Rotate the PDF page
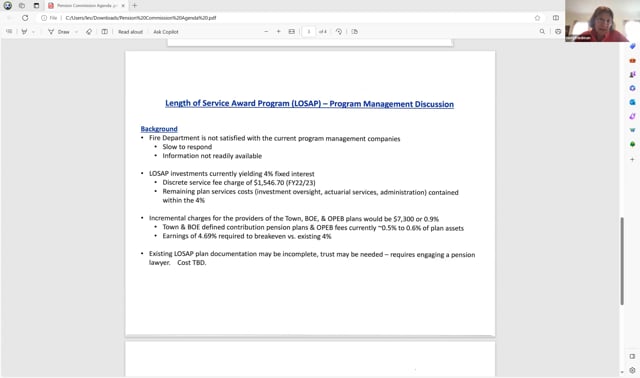The width and height of the screenshot is (640, 378). pos(339,31)
